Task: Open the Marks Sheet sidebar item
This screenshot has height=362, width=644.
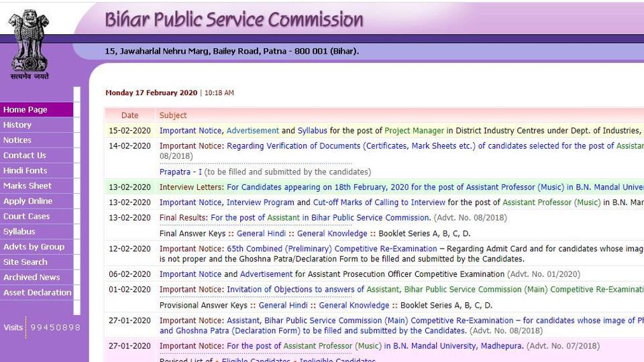Action: (36, 186)
